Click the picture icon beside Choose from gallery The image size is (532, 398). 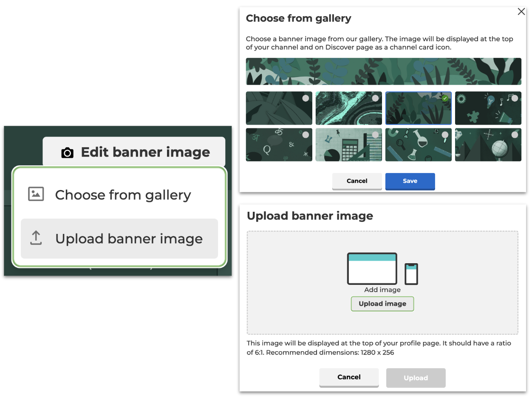(x=36, y=194)
